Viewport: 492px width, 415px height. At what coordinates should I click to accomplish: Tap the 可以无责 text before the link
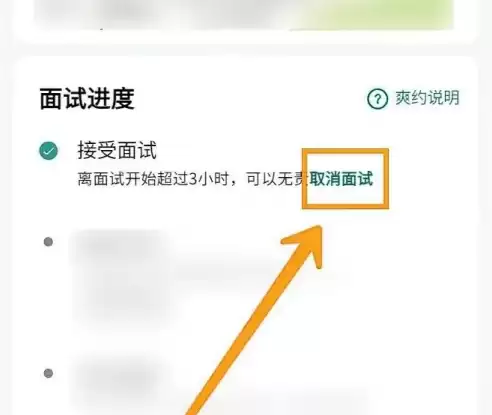click(275, 179)
